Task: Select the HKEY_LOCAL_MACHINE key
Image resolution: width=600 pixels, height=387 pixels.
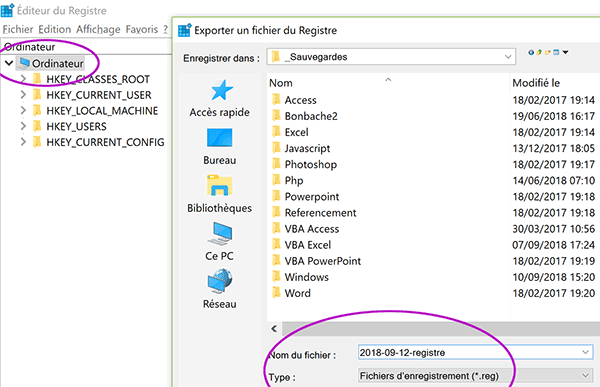Action: [x=102, y=111]
